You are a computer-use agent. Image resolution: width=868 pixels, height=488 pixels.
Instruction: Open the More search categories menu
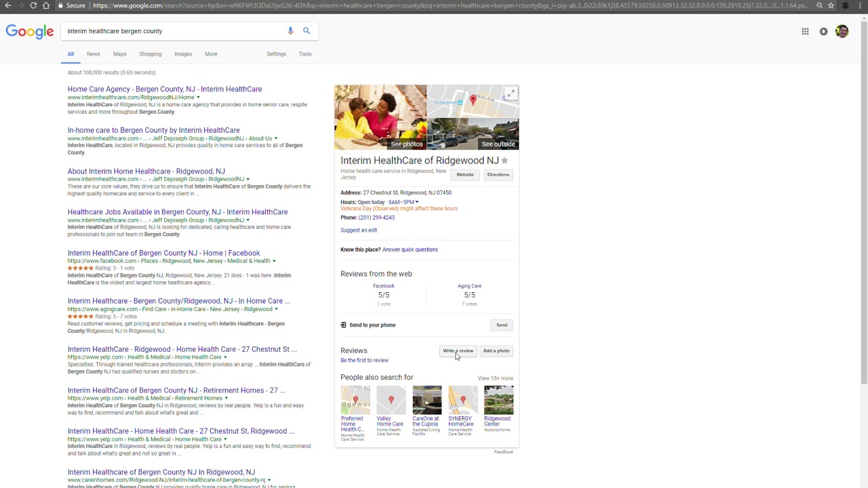pyautogui.click(x=211, y=54)
